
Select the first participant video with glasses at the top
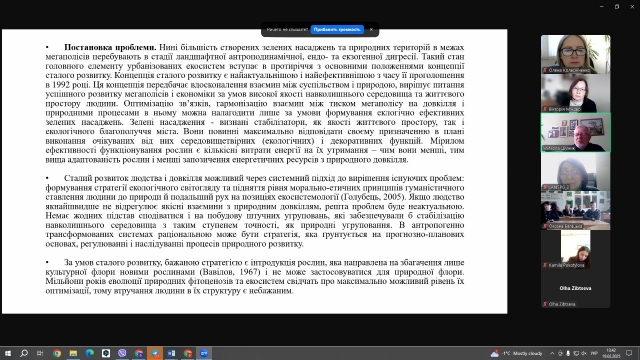(x=576, y=54)
